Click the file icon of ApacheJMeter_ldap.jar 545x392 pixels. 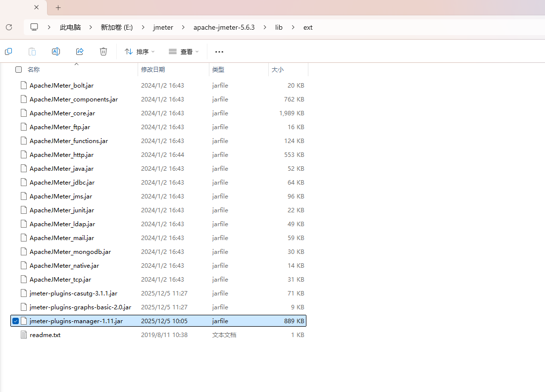point(24,224)
